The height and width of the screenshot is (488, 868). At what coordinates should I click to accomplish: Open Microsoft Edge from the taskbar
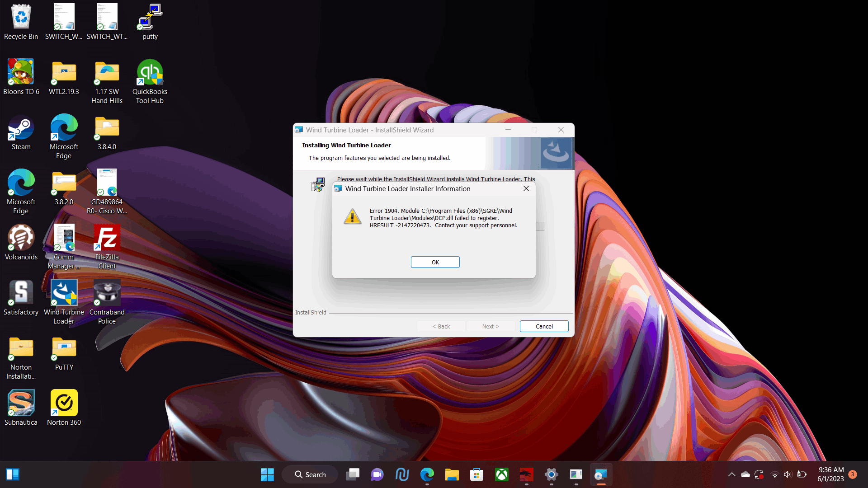pyautogui.click(x=427, y=474)
